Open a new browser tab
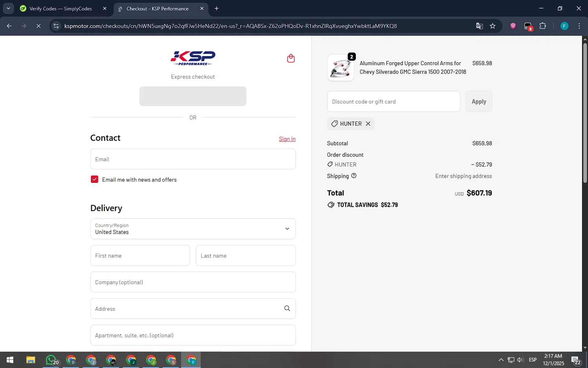 [x=216, y=8]
